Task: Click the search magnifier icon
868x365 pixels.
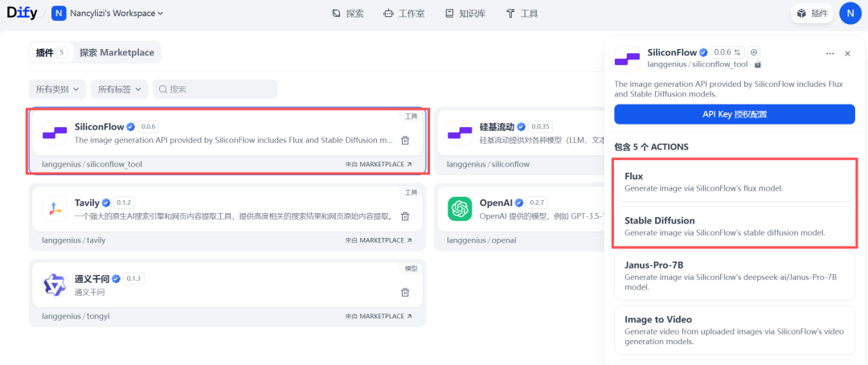Action: pos(163,89)
